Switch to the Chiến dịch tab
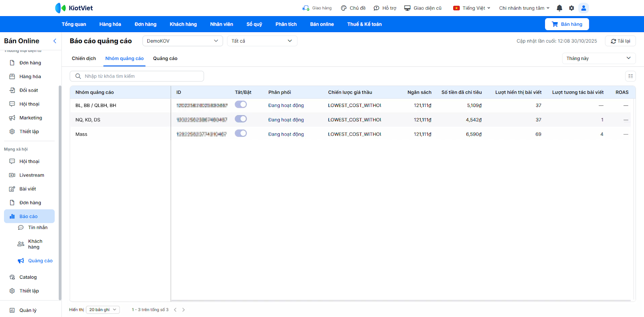644x317 pixels. [x=84, y=59]
